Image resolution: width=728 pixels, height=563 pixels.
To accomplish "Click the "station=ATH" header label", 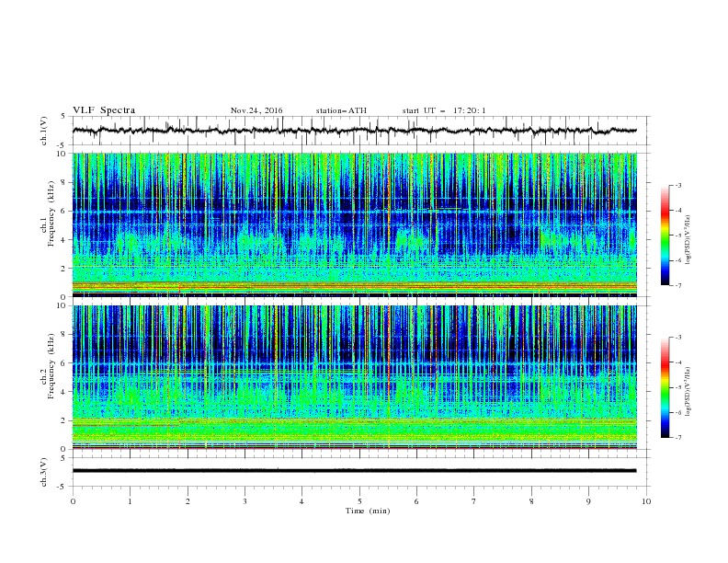I will pyautogui.click(x=341, y=110).
